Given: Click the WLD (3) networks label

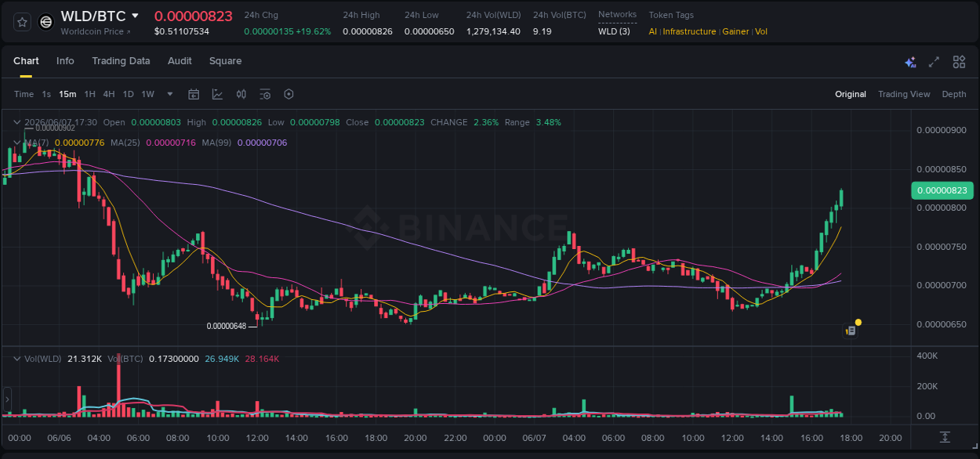Looking at the screenshot, I should pyautogui.click(x=614, y=31).
